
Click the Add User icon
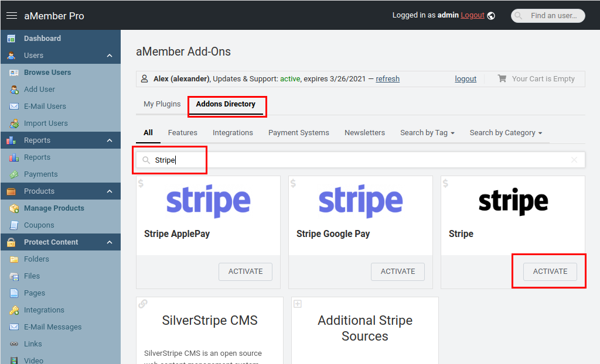[13, 90]
